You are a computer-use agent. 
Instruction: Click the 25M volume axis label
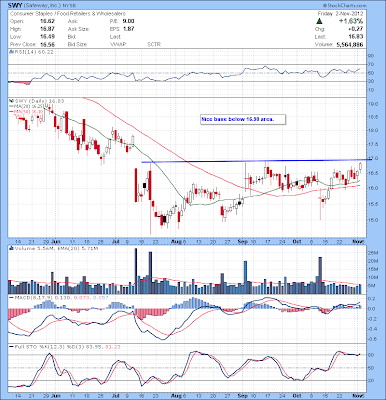coord(374,253)
